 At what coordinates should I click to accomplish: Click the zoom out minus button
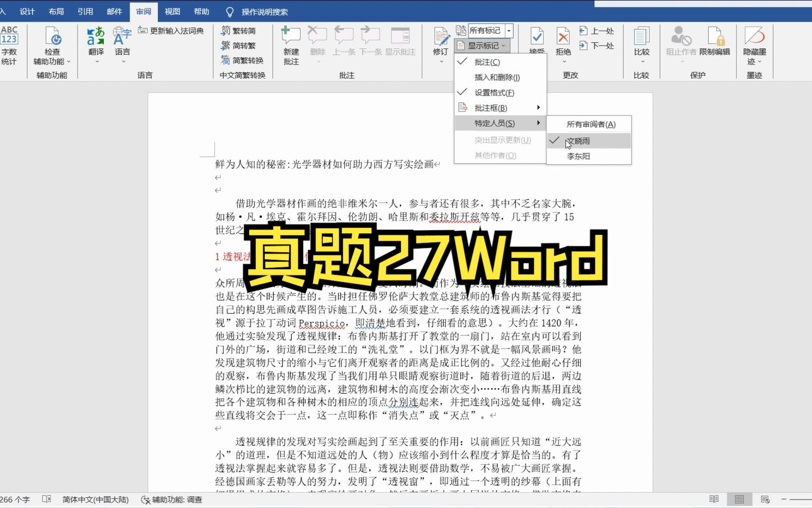(x=784, y=499)
